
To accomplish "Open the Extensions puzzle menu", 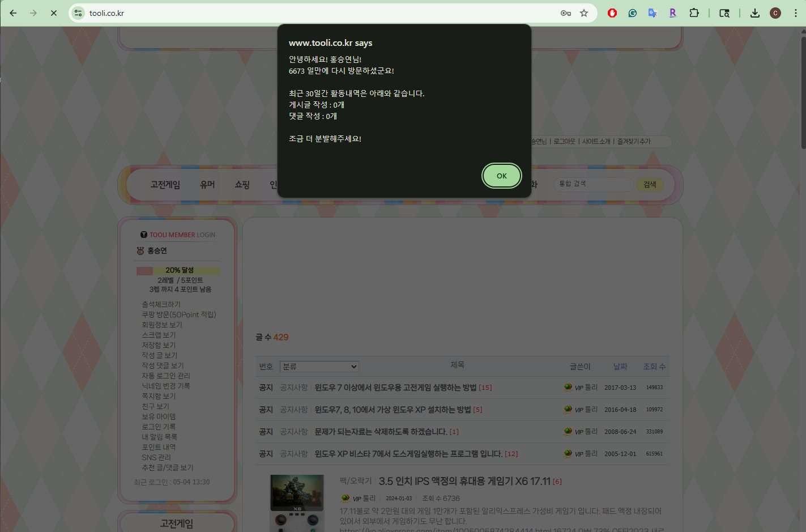I will tap(694, 13).
